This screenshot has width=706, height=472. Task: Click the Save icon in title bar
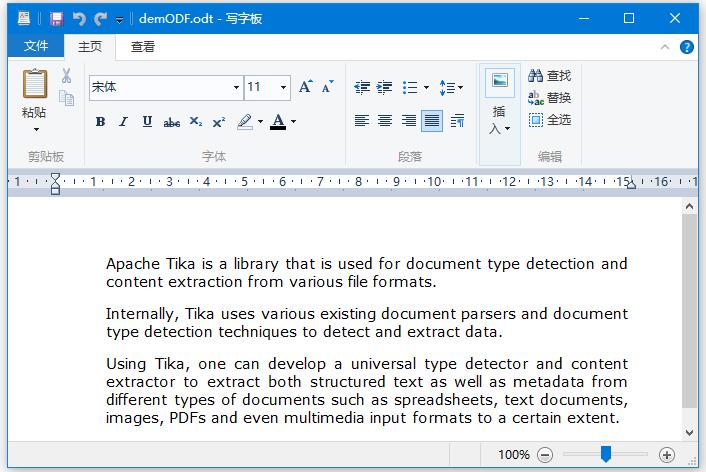pyautogui.click(x=56, y=18)
